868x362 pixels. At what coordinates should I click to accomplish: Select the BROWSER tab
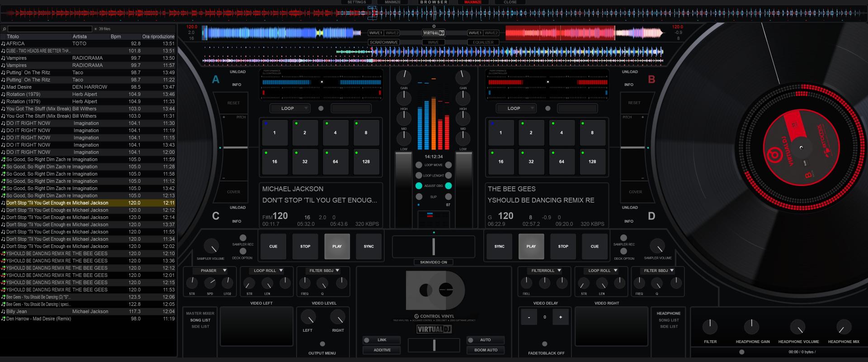pyautogui.click(x=434, y=2)
